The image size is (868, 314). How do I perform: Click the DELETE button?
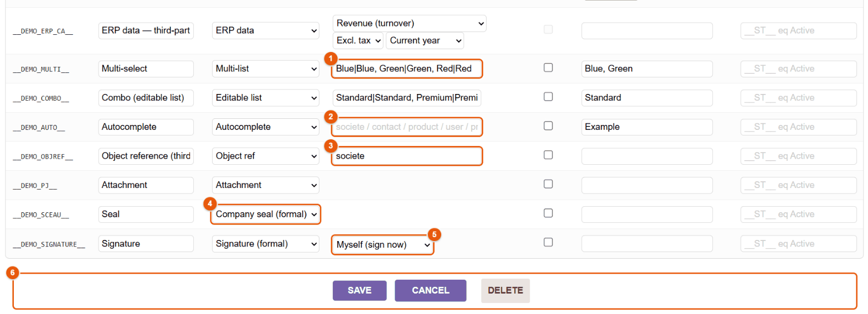(x=505, y=290)
